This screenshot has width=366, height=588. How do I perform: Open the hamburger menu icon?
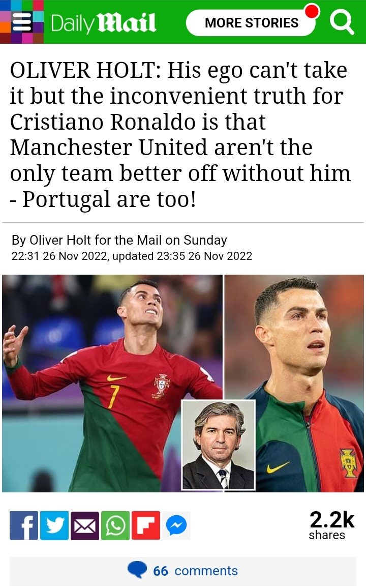pos(22,22)
